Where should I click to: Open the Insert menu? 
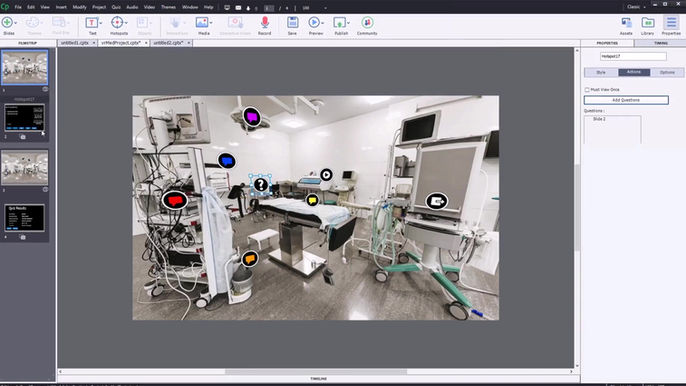coord(61,7)
